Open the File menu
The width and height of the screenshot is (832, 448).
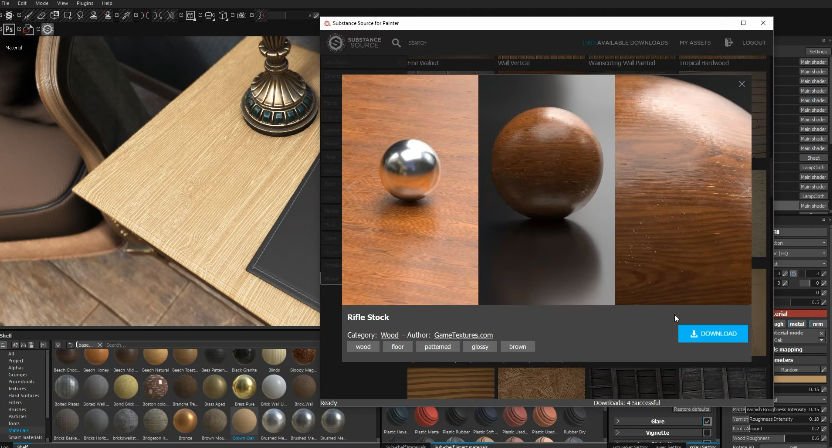(x=5, y=3)
